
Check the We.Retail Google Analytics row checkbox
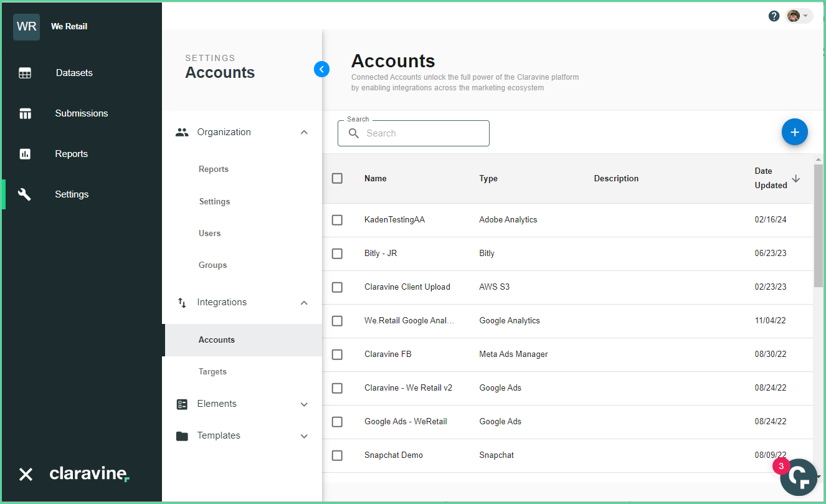point(337,321)
